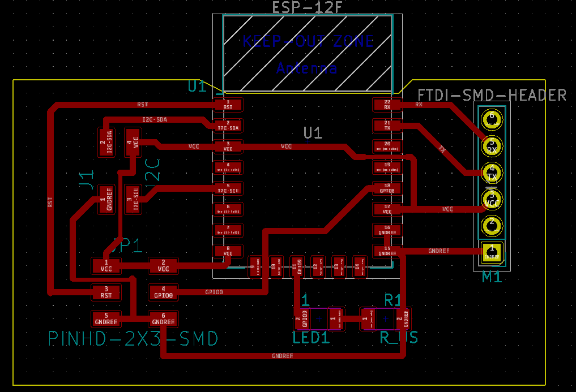
Task: Select pad 21 TX on the ESP-12F
Action: tap(387, 126)
